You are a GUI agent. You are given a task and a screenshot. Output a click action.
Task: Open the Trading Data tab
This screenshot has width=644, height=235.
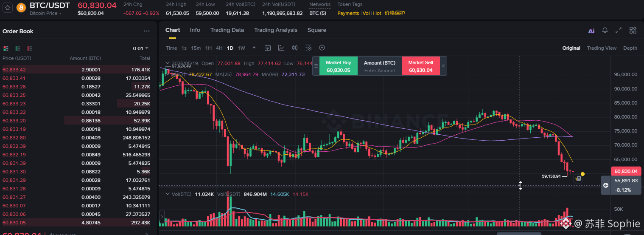coord(227,30)
